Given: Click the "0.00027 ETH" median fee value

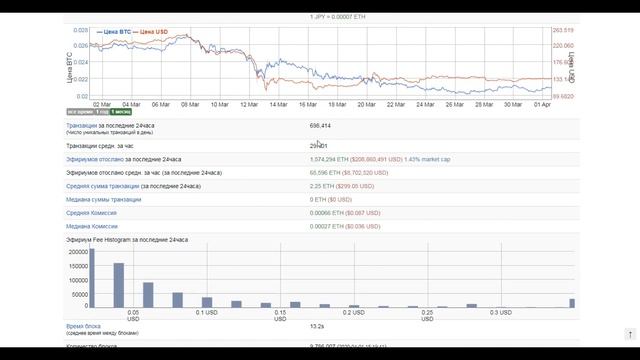Looking at the screenshot, I should tap(327, 227).
